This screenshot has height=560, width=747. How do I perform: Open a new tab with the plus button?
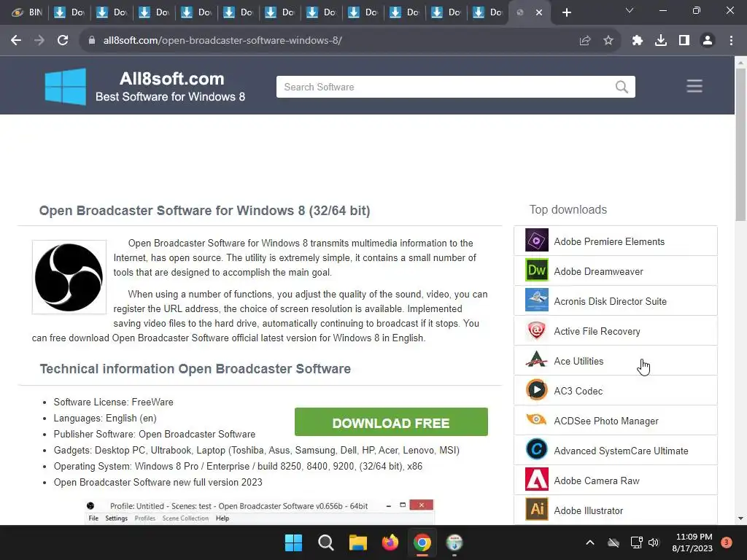566,12
